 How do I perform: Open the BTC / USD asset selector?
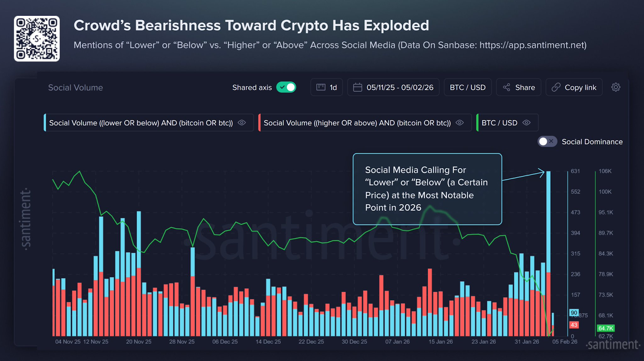click(x=467, y=87)
